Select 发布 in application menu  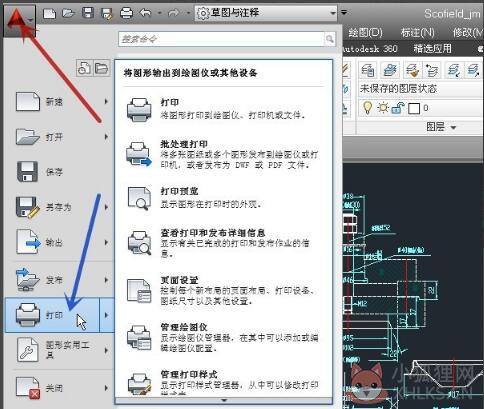click(55, 280)
